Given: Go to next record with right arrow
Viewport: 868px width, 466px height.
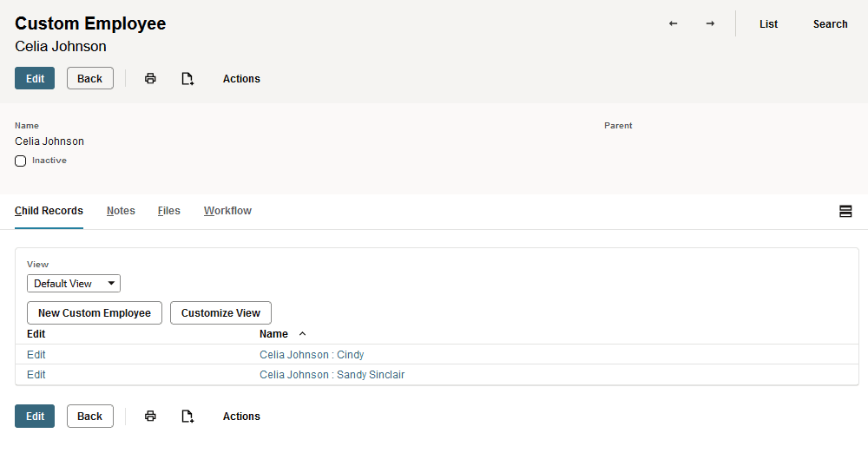Looking at the screenshot, I should coord(710,23).
